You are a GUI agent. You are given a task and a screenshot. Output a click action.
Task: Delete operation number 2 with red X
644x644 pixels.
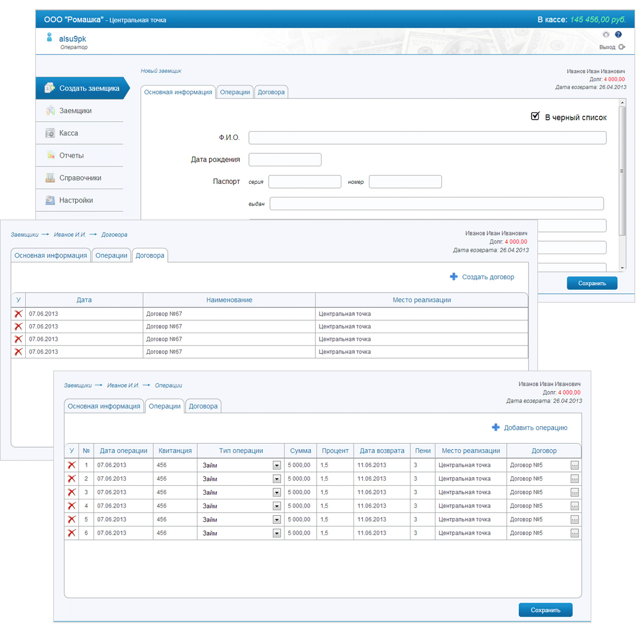point(71,479)
